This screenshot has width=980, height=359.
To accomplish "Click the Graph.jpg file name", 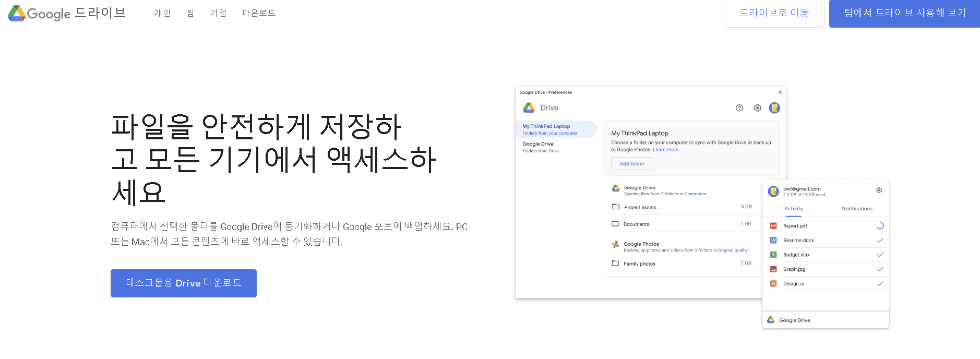I will click(794, 270).
